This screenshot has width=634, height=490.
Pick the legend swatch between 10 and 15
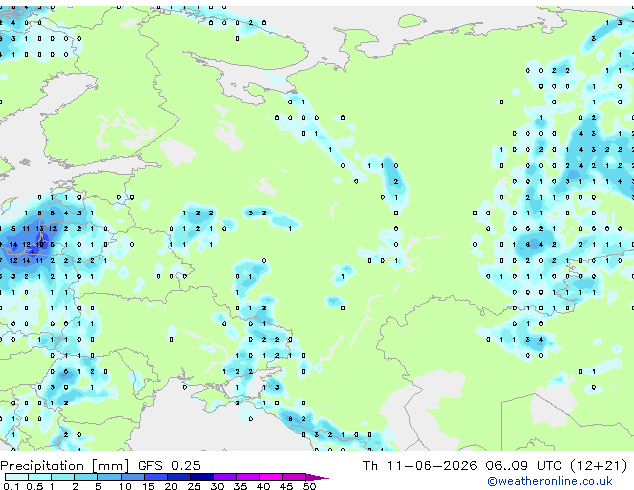(133, 477)
